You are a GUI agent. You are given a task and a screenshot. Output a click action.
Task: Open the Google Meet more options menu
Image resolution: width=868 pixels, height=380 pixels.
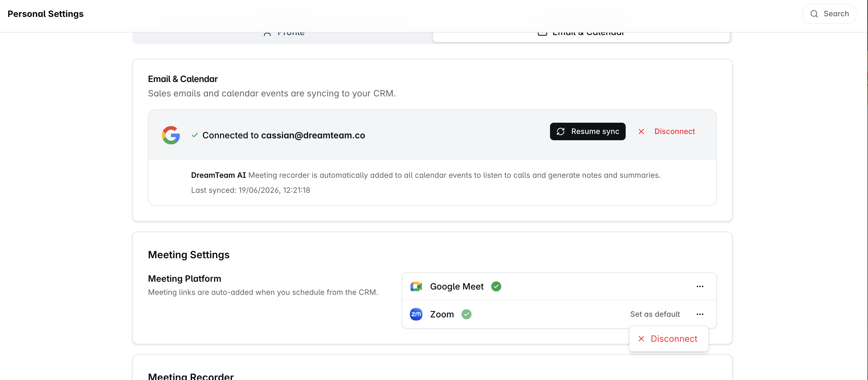click(x=700, y=286)
